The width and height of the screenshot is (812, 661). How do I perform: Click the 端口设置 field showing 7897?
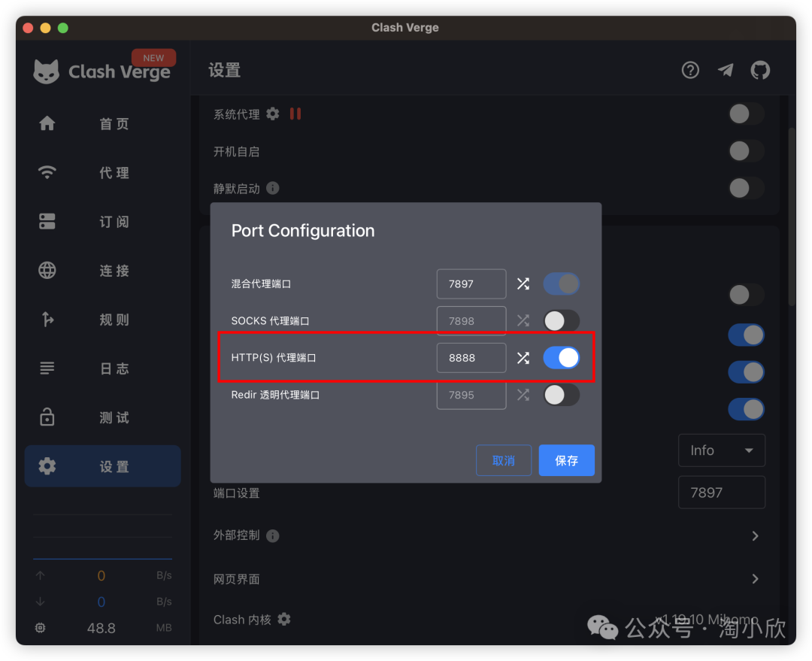[x=722, y=492]
